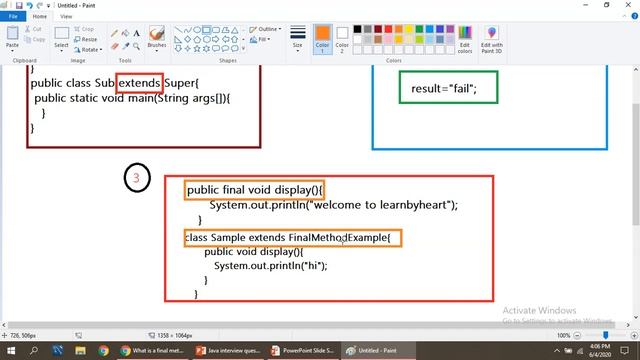
Task: Choose the Five-point star shape
Action: 197,49
